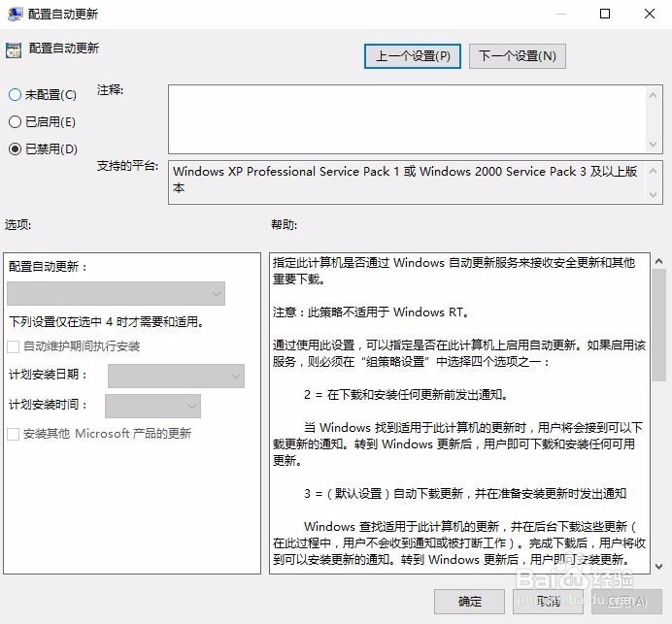Confirm with the 确定 button

[469, 602]
